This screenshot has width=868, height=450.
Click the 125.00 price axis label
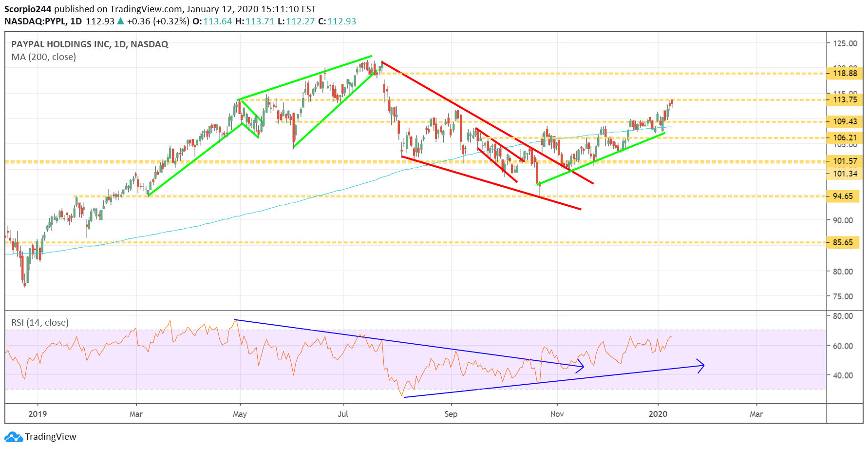tap(845, 43)
